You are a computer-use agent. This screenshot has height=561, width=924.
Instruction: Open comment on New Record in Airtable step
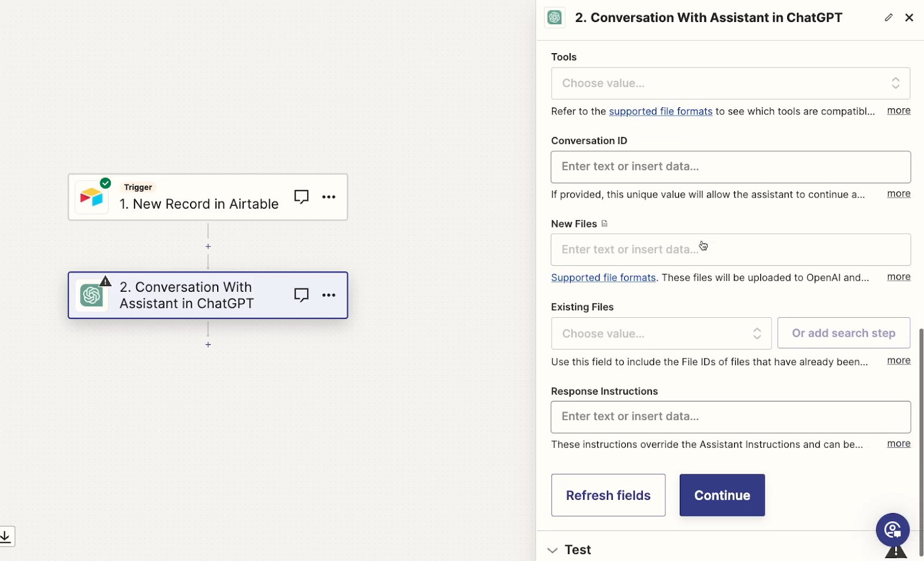coord(301,197)
